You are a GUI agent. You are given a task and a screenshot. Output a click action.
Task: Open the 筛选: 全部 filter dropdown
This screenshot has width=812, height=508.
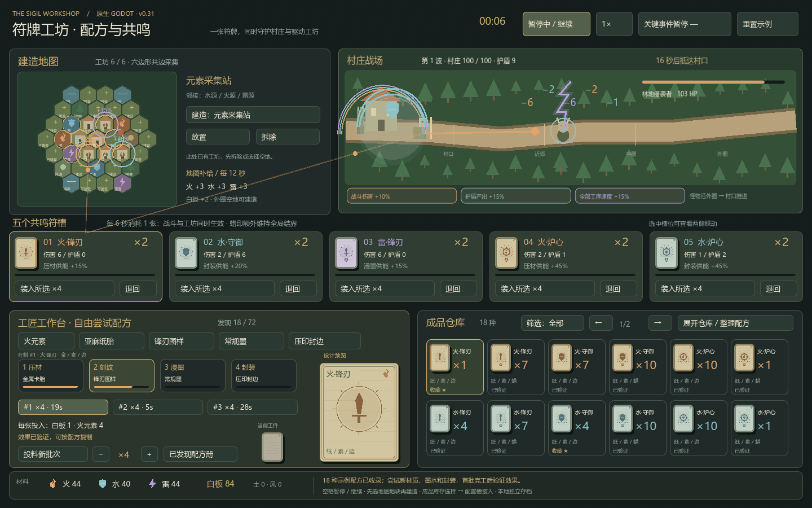click(x=553, y=323)
